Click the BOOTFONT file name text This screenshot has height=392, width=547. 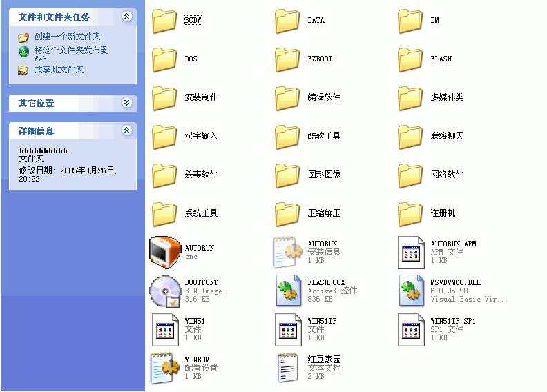coord(201,282)
